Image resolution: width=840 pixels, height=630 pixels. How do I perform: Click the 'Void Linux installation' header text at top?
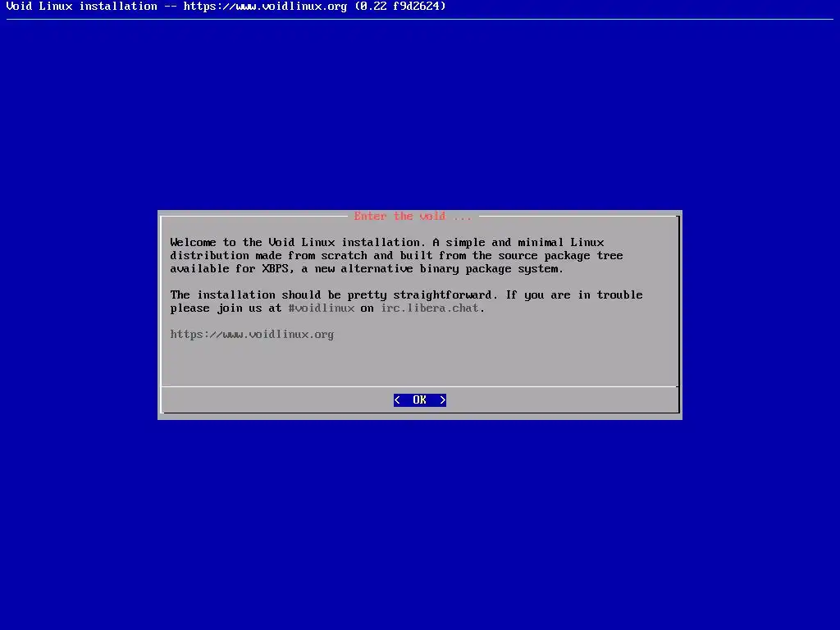tap(82, 7)
